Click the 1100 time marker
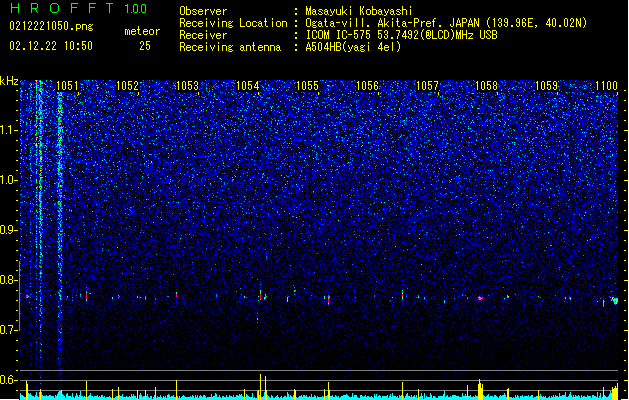Image resolution: width=629 pixels, height=400 pixels. pos(606,85)
